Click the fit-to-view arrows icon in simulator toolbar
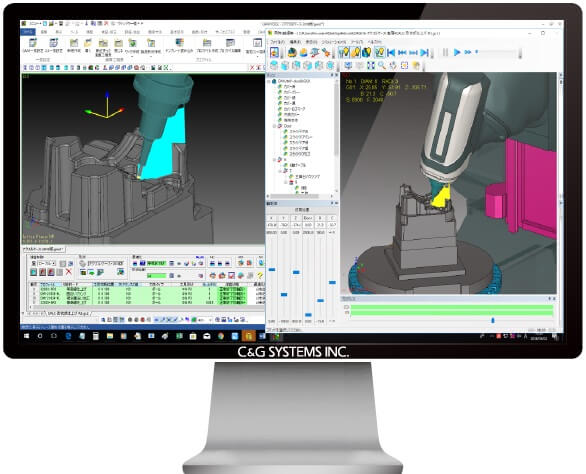This screenshot has width=586, height=474. [370, 65]
